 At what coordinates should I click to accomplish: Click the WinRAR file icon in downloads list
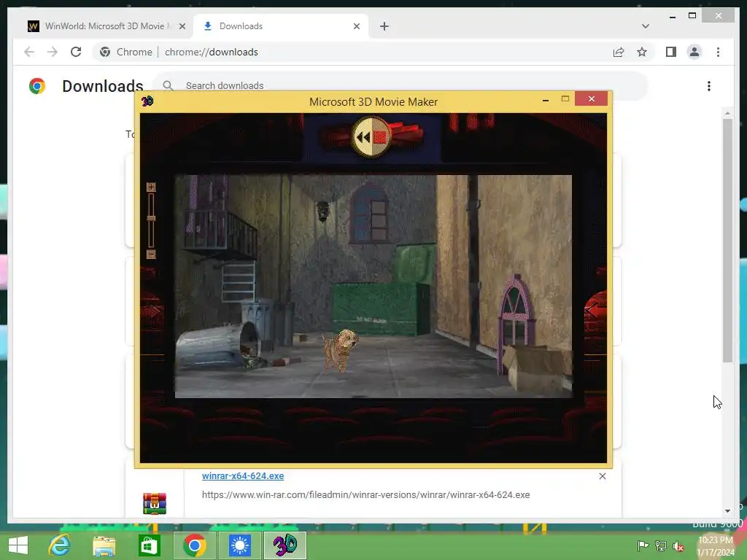pos(155,503)
